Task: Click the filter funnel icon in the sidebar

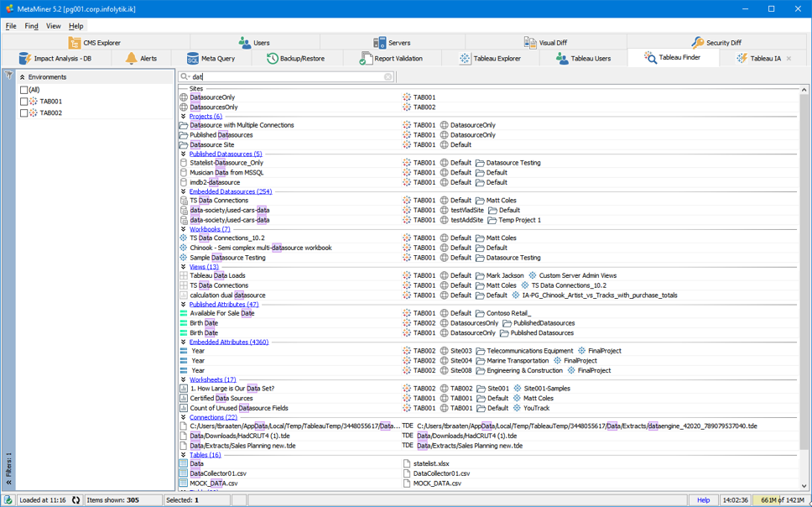Action: pos(8,76)
